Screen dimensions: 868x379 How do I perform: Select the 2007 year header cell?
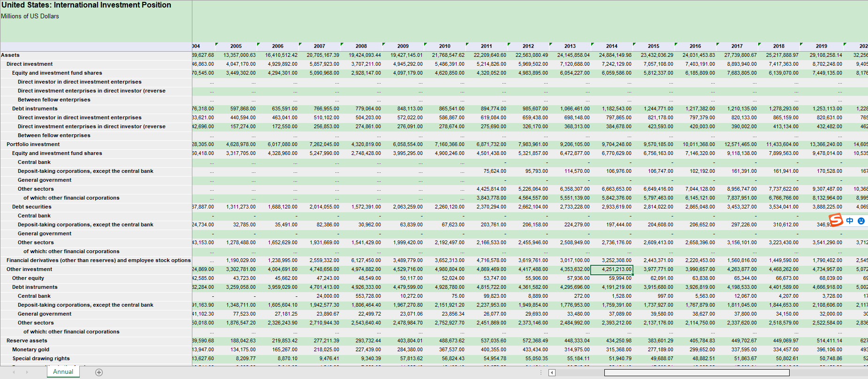click(x=320, y=46)
